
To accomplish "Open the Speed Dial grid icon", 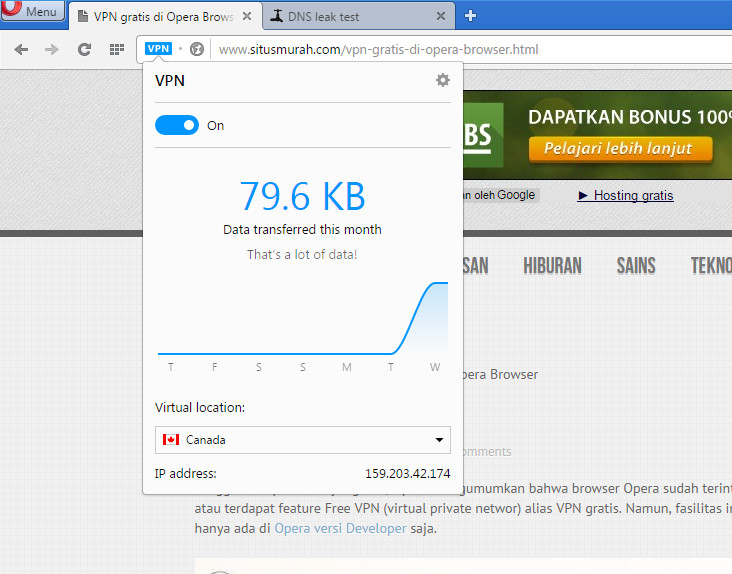I will (116, 49).
